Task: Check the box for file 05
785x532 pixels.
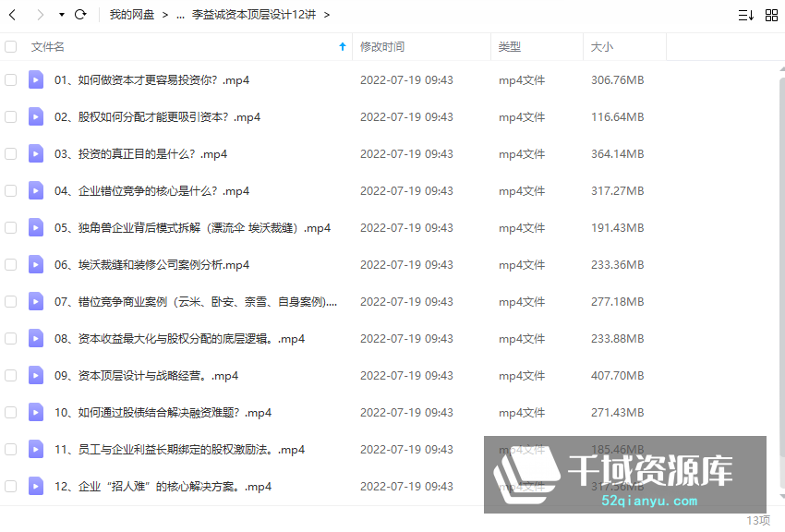Action: (x=10, y=228)
